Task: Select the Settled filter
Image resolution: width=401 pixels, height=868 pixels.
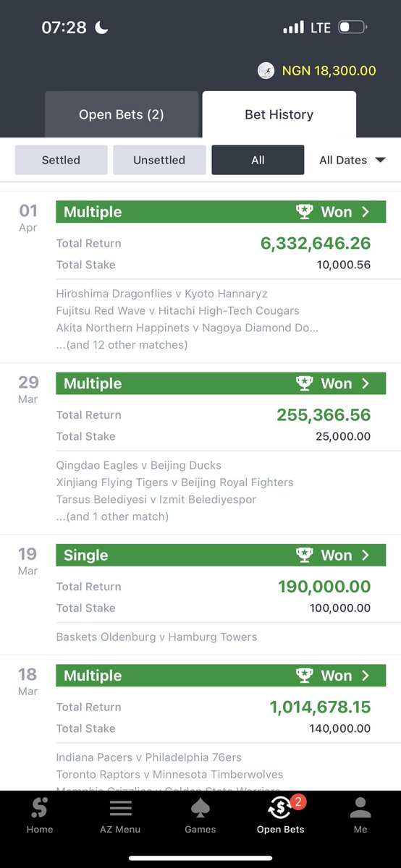Action: pyautogui.click(x=61, y=160)
